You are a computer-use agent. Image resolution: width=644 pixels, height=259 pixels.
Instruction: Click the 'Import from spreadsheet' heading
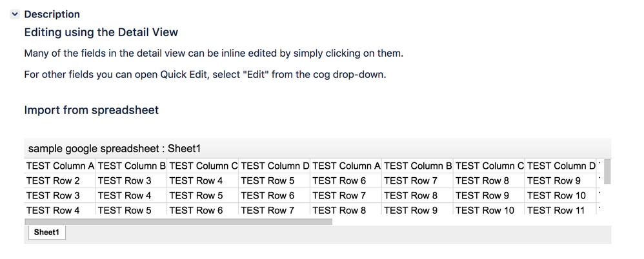pos(91,110)
